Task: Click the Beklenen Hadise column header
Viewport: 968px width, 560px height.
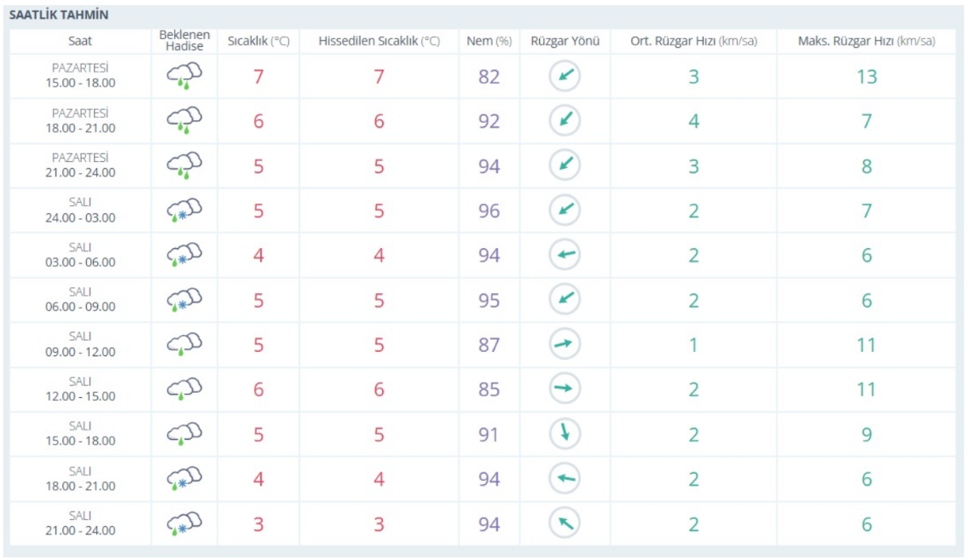Action: (184, 41)
